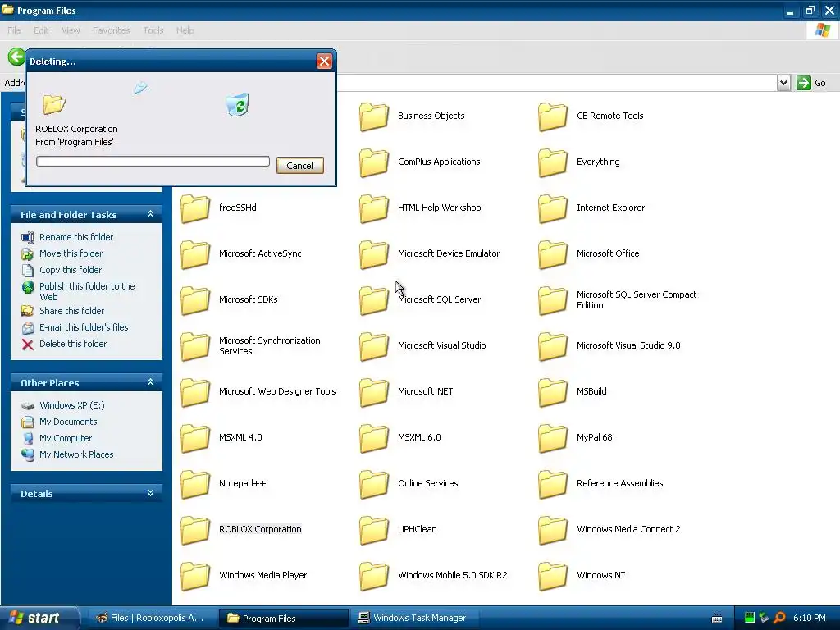Go to My Computer
Screen dimensions: 840x630
66,438
